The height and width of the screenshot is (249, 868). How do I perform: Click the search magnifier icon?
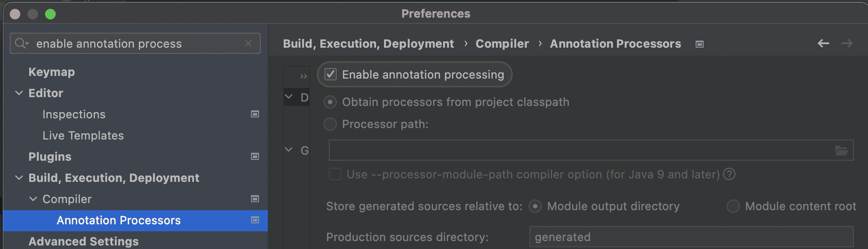click(x=20, y=43)
